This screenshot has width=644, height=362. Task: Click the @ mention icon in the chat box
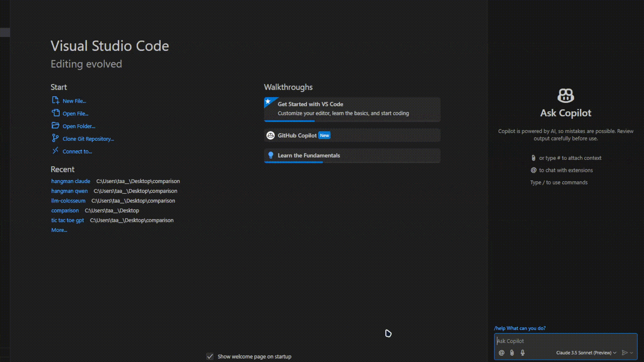pyautogui.click(x=501, y=353)
